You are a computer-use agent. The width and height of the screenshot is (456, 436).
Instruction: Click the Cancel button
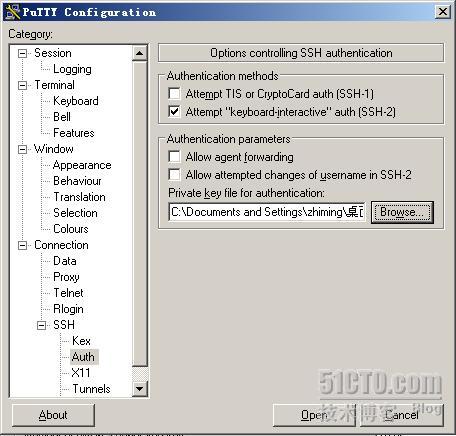tap(402, 415)
